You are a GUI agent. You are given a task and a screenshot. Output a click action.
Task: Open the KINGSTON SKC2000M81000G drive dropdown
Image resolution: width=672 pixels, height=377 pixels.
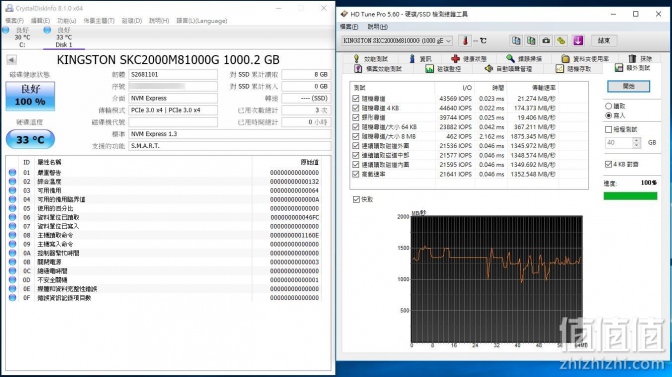click(397, 41)
